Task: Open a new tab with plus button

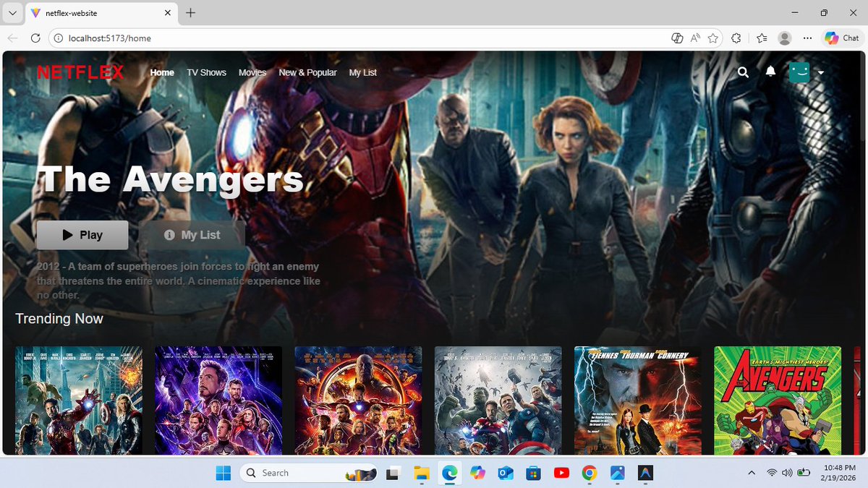Action: click(191, 13)
